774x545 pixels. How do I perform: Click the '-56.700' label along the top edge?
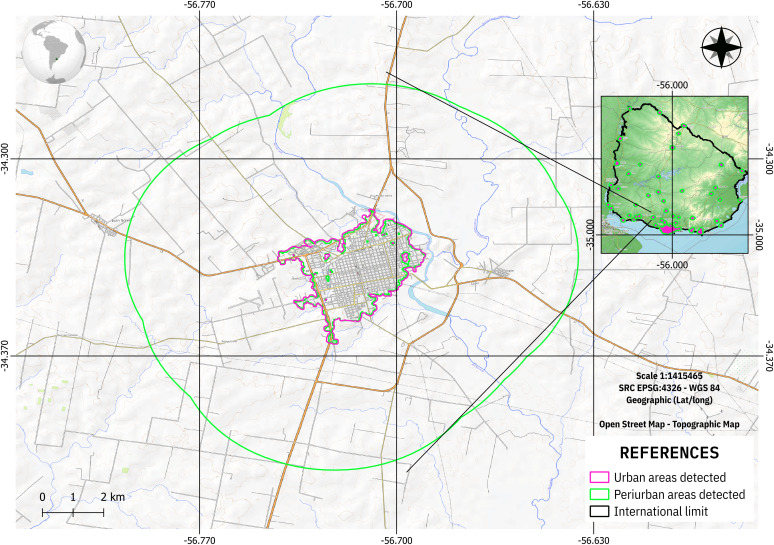pyautogui.click(x=396, y=5)
